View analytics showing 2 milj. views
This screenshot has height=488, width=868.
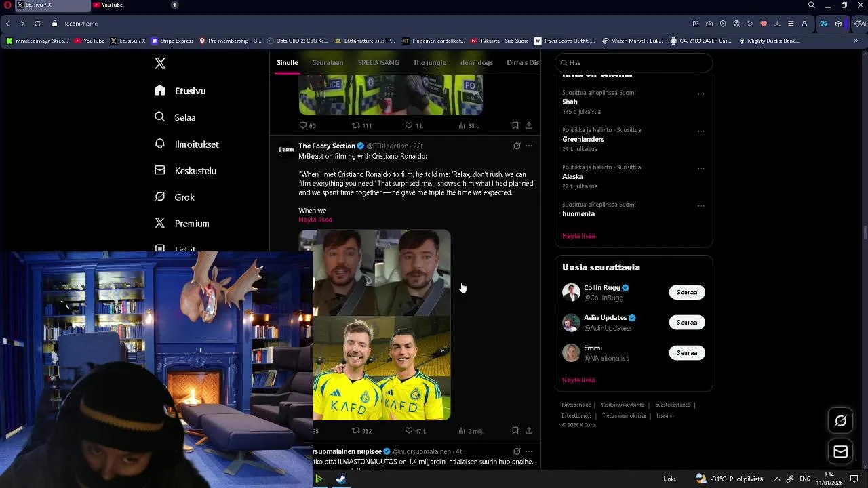[x=471, y=430]
